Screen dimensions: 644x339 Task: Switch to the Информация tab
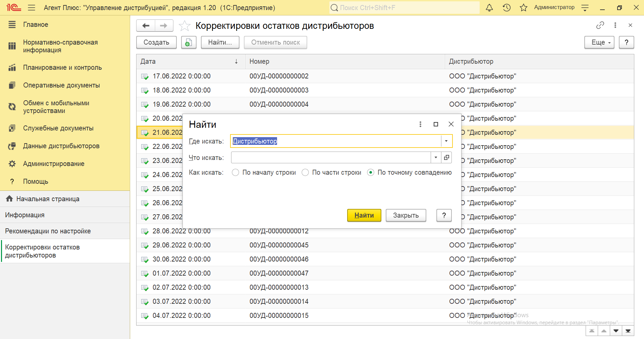(65, 215)
